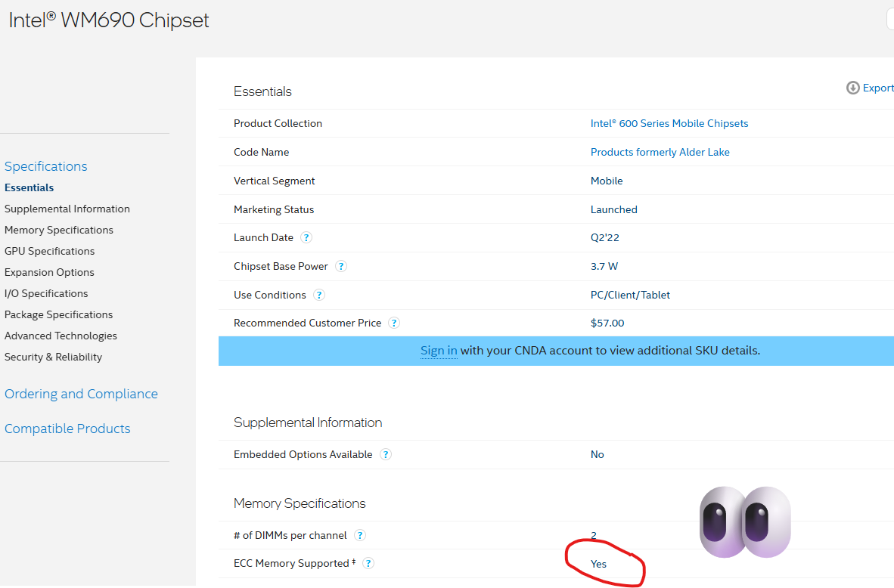894x588 pixels.
Task: Click the Vertical Segment label
Action: (x=274, y=181)
